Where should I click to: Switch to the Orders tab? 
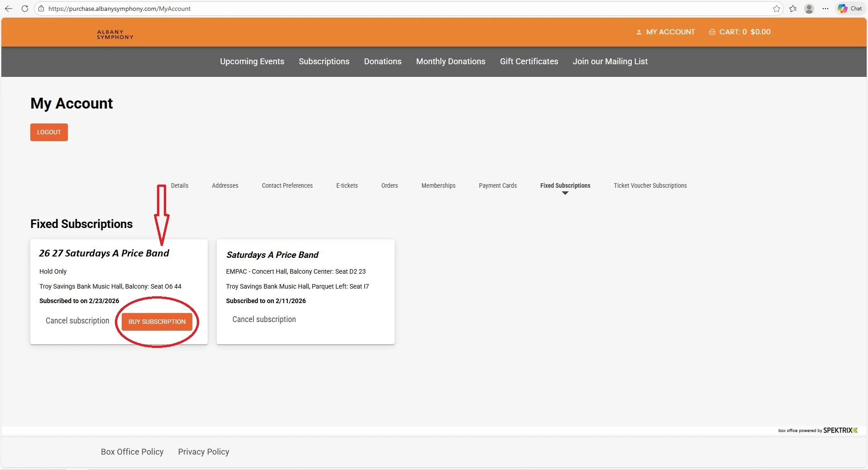click(389, 185)
